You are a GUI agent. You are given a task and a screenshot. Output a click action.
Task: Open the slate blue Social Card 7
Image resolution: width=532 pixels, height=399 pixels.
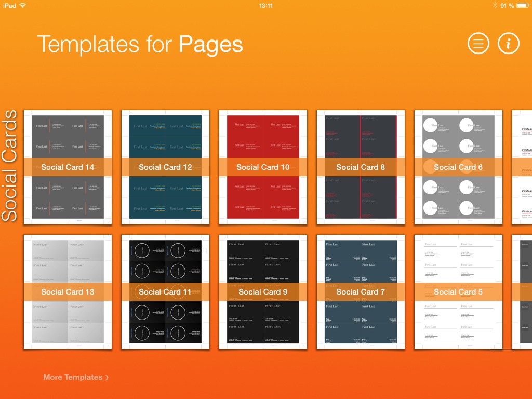[x=361, y=292]
